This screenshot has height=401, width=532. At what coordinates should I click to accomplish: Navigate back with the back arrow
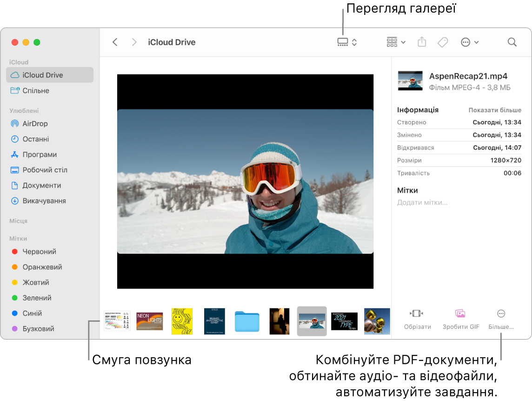(115, 42)
